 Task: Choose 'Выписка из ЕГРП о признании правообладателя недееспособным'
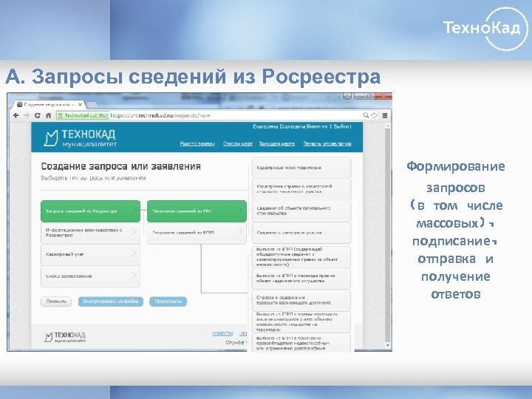pos(301,343)
